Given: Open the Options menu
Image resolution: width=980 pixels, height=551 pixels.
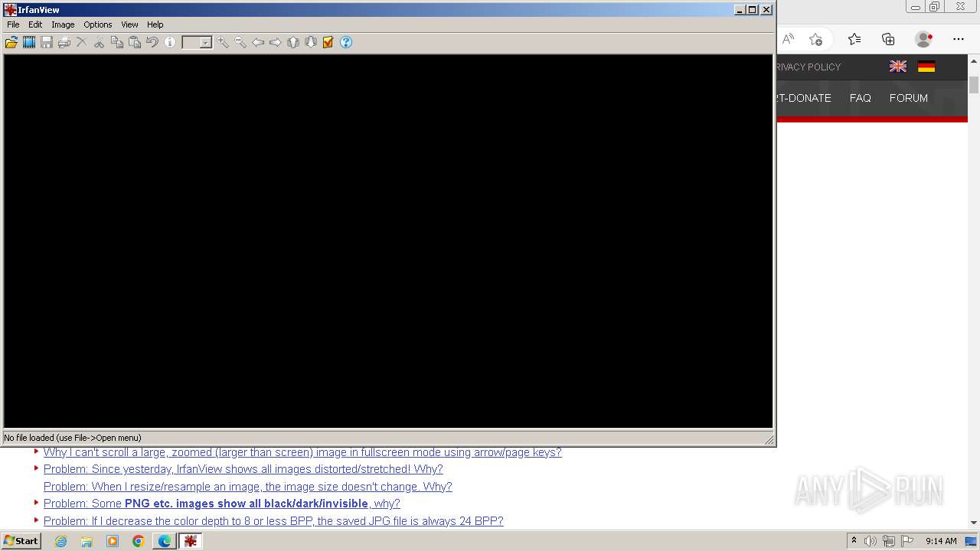Looking at the screenshot, I should click(x=98, y=24).
